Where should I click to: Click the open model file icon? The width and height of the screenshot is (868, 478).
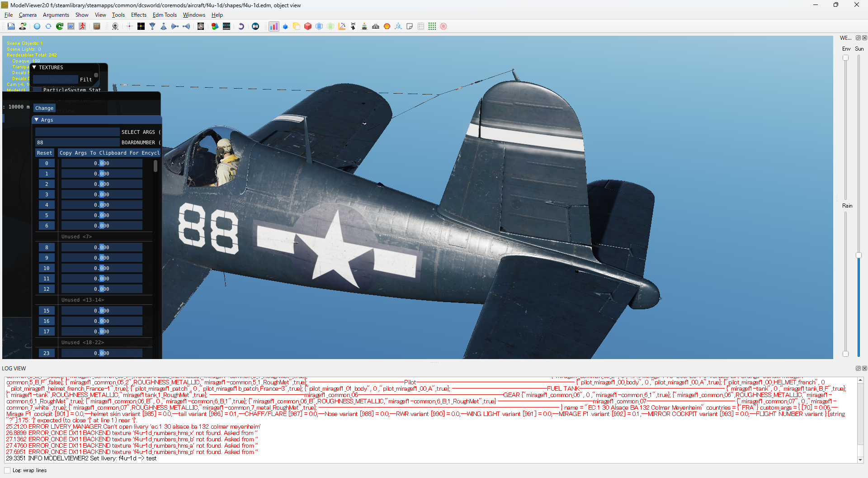pos(11,26)
